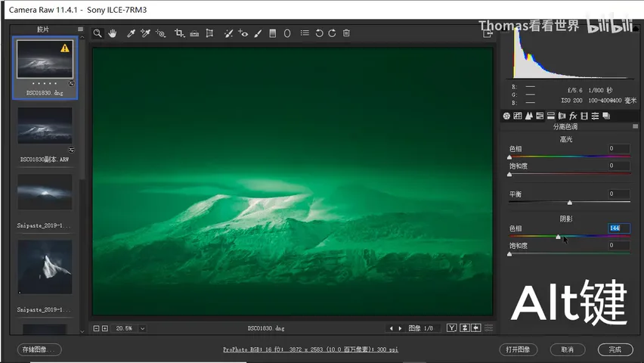Image resolution: width=644 pixels, height=363 pixels.
Task: Click the Done (完成) button
Action: (615, 349)
